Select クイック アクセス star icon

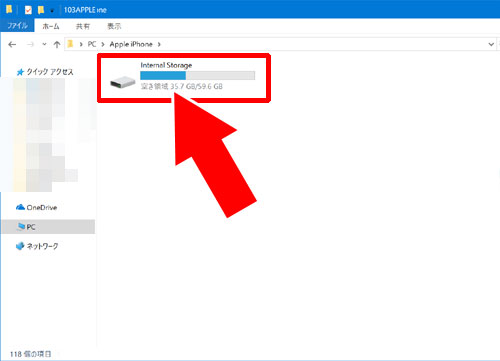pos(20,72)
